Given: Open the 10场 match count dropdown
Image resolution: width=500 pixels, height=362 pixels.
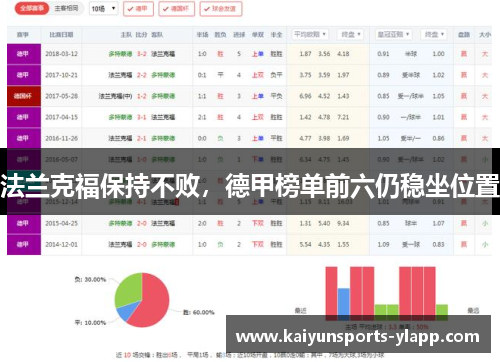Looking at the screenshot, I should point(104,9).
